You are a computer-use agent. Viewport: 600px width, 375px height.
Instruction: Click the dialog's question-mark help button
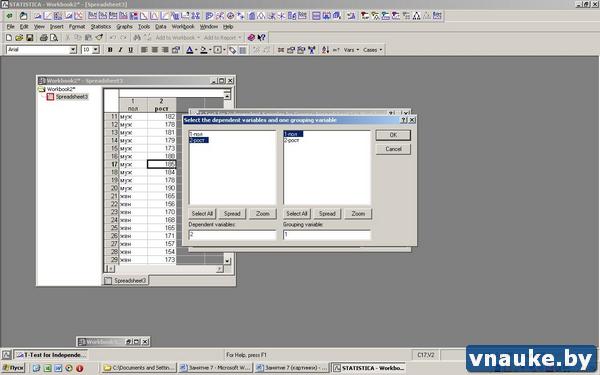(x=404, y=120)
